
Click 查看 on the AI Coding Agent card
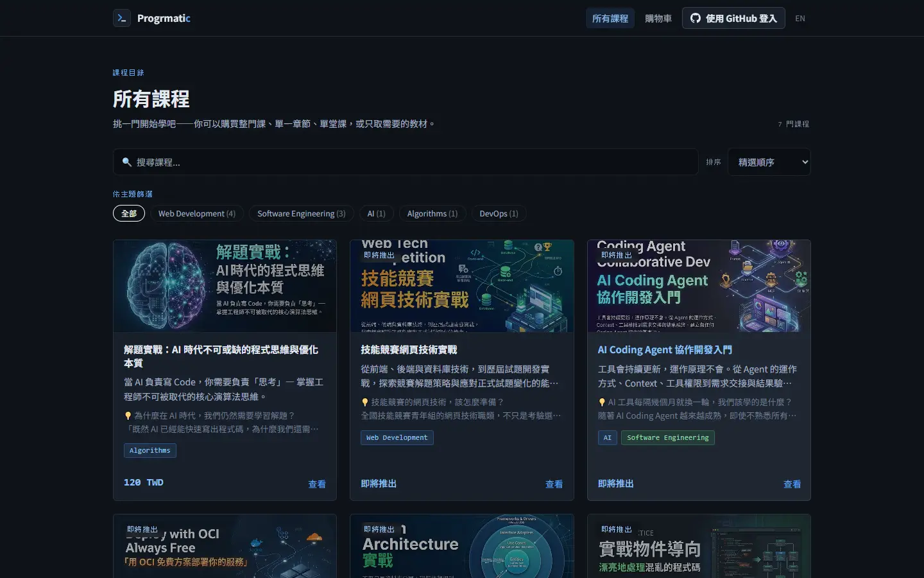point(792,484)
